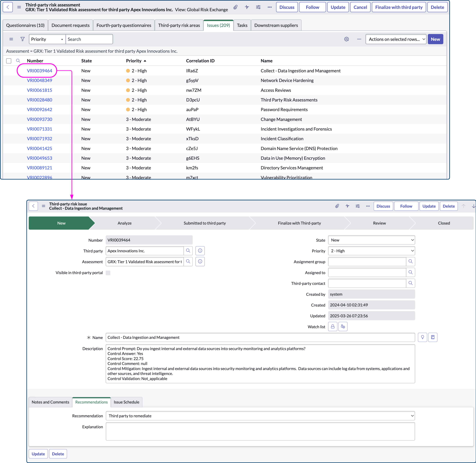The width and height of the screenshot is (476, 463).
Task: Switch to Third-party risk areas tab
Action: pyautogui.click(x=179, y=25)
